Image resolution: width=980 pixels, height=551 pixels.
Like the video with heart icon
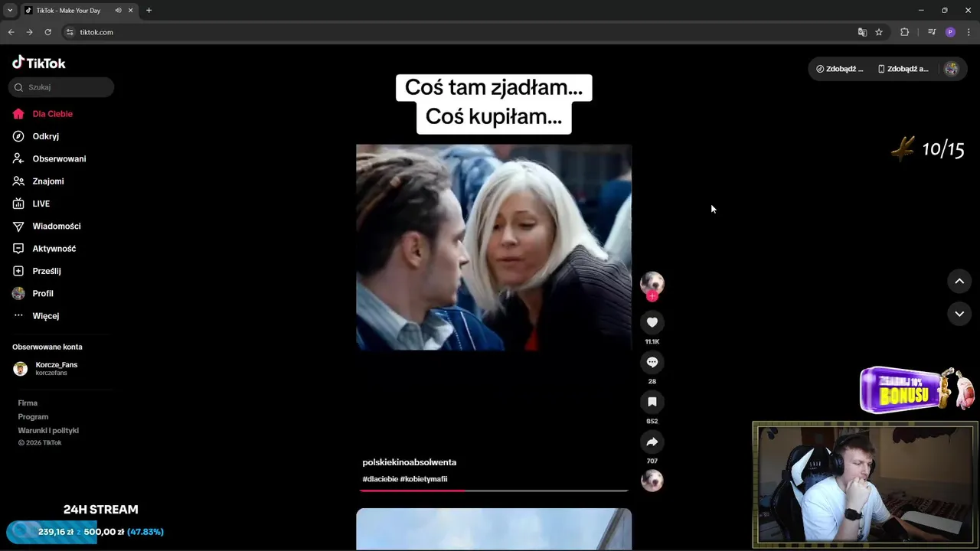(652, 322)
